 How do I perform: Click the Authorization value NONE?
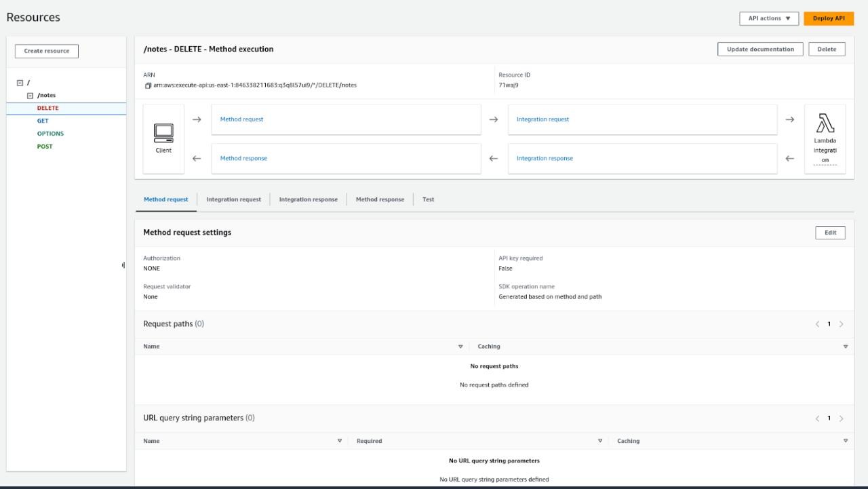152,269
